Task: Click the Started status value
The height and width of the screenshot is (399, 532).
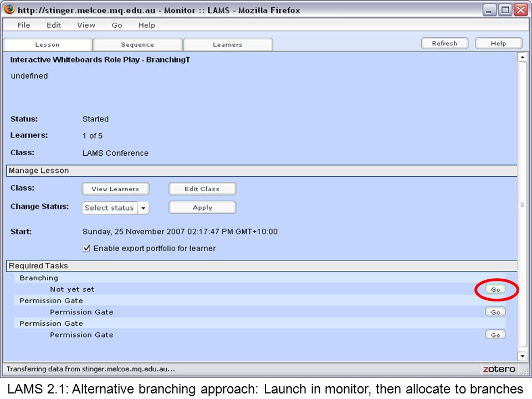Action: tap(95, 119)
